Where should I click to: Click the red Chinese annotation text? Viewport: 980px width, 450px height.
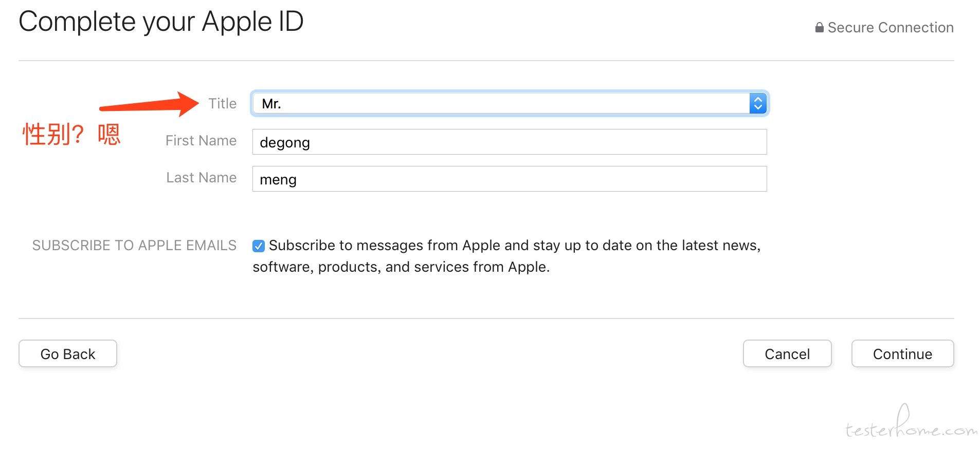click(x=71, y=135)
